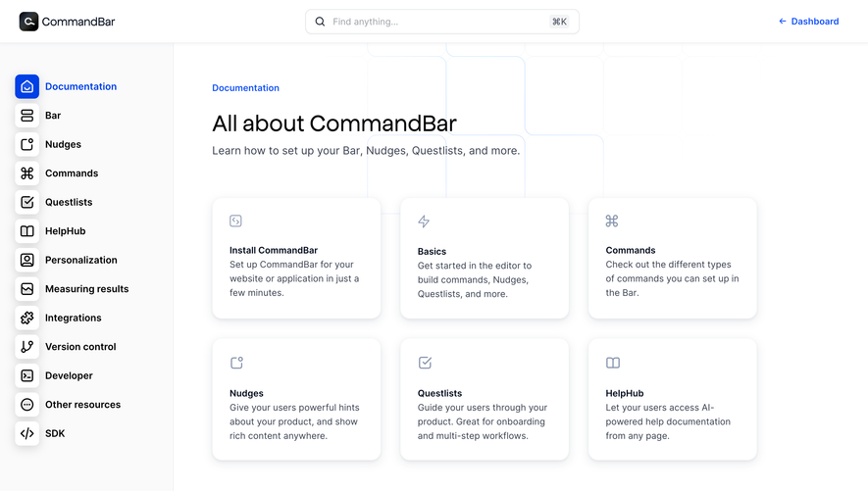Click the CommandBar brand name text
The height and width of the screenshot is (492, 868).
click(x=78, y=22)
